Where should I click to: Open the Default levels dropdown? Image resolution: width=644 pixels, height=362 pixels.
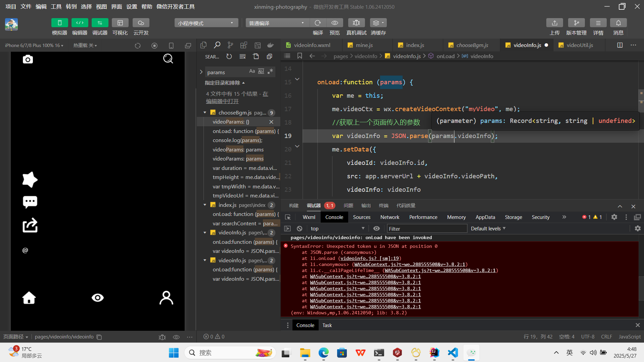click(x=488, y=229)
